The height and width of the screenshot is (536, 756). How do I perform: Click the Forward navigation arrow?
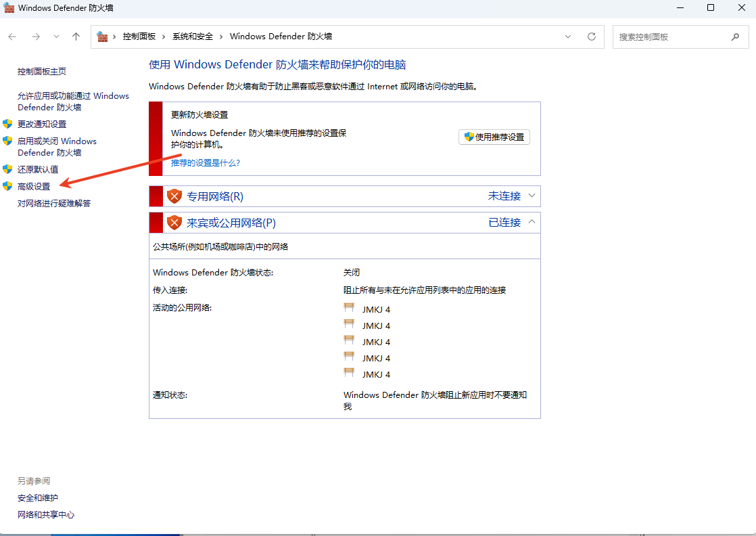36,37
